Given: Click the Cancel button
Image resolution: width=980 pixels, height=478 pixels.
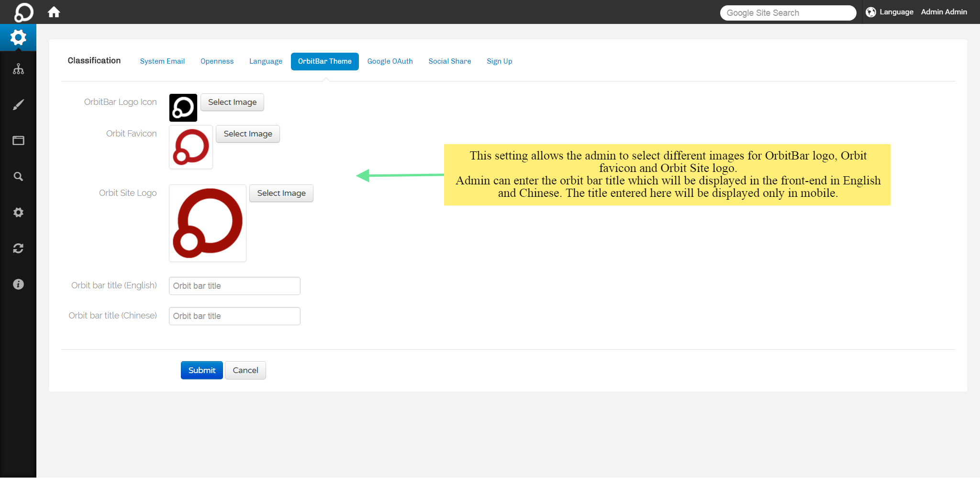Looking at the screenshot, I should [x=245, y=370].
